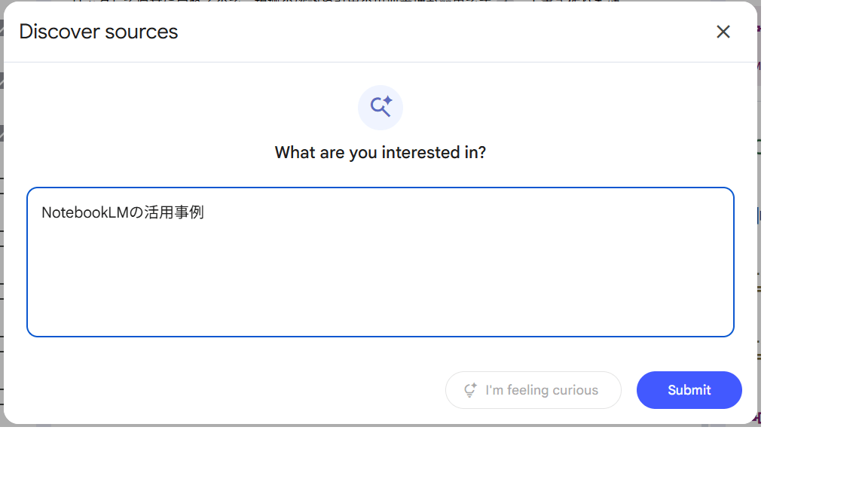The image size is (868, 488).
Task: Click the word curious on the outlined button
Action: [575, 390]
